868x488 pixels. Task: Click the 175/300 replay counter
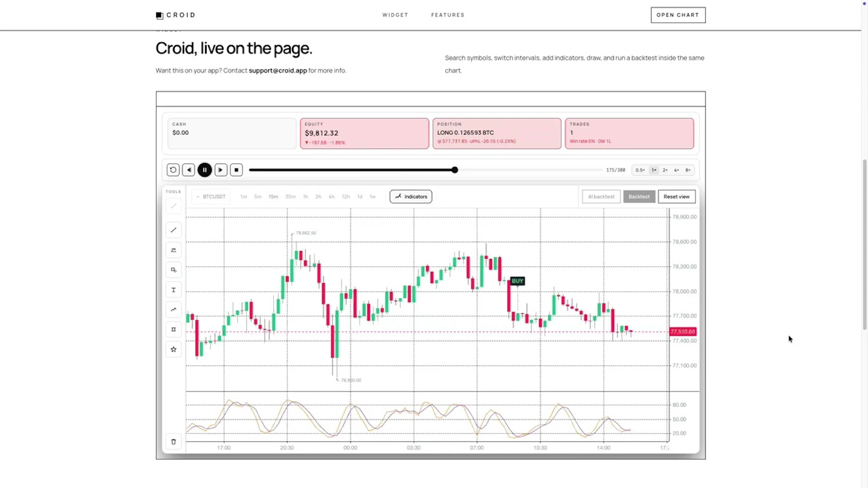[x=616, y=170]
